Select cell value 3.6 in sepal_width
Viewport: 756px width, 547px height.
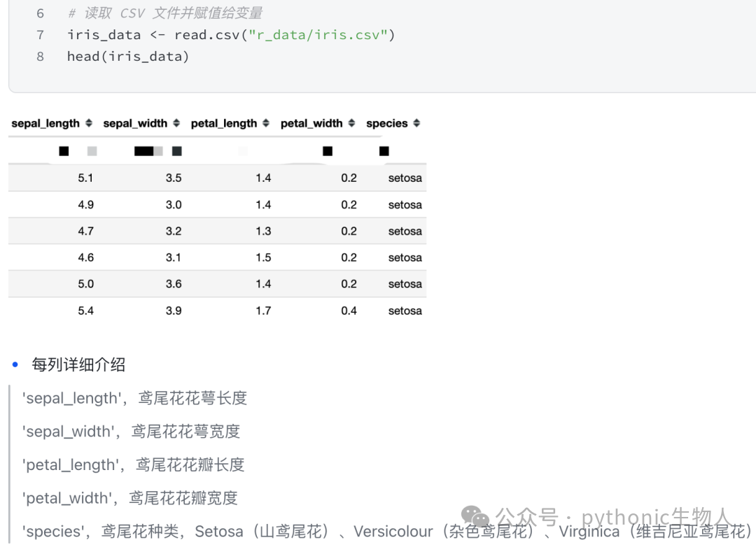click(x=174, y=284)
